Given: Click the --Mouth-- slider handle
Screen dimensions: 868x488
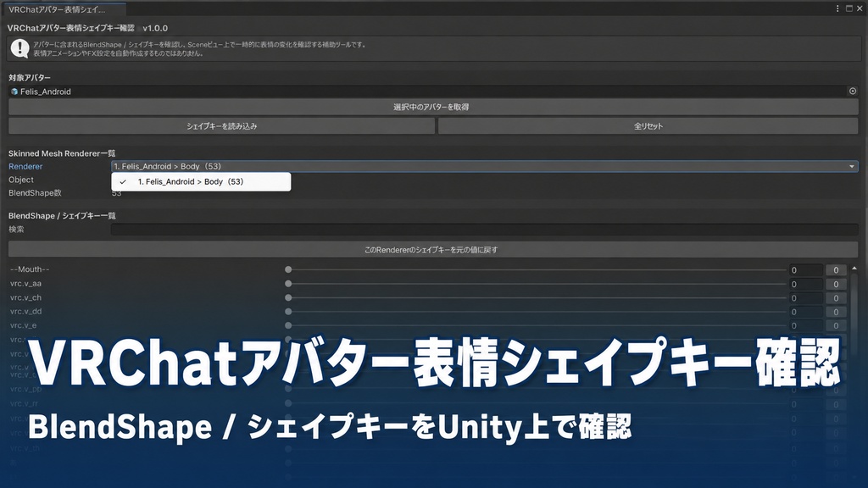Looking at the screenshot, I should tap(288, 269).
